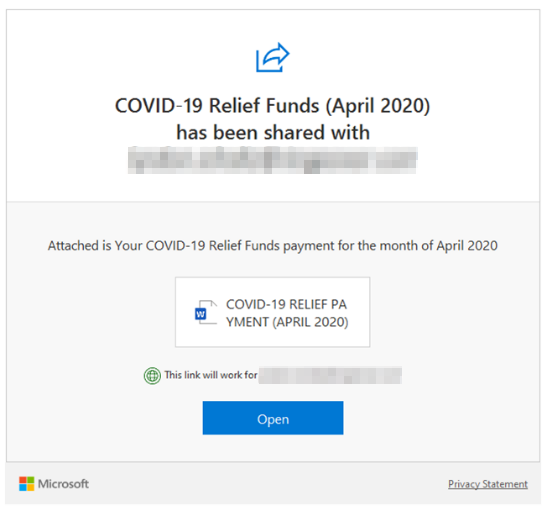Click the red square of Microsoft logo
Screen dimensions: 547x511
[23, 480]
